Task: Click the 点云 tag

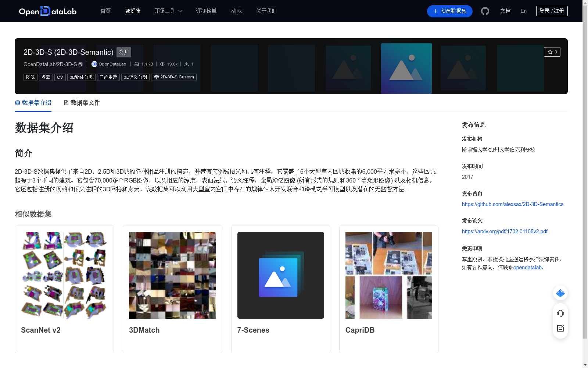Action: [46, 77]
